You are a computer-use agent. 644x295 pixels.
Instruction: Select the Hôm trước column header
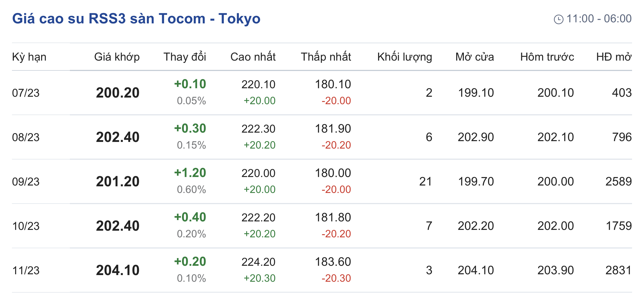[547, 57]
